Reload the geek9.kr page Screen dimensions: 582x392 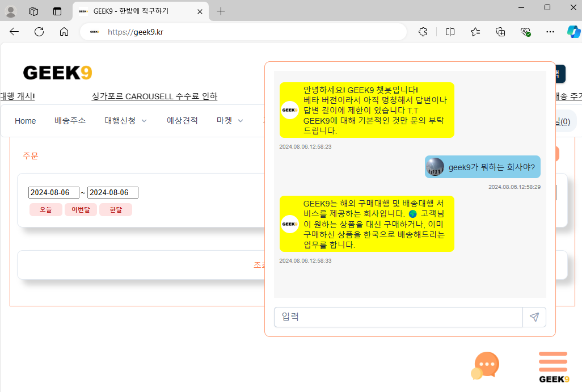tap(39, 32)
